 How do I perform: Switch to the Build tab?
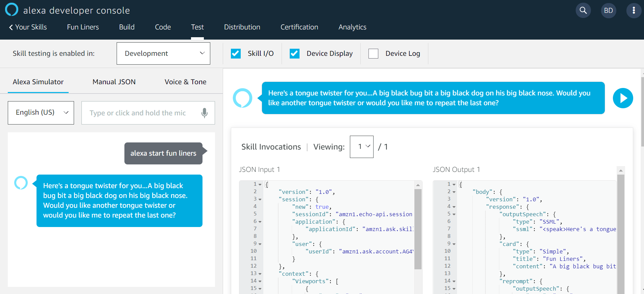coord(127,27)
